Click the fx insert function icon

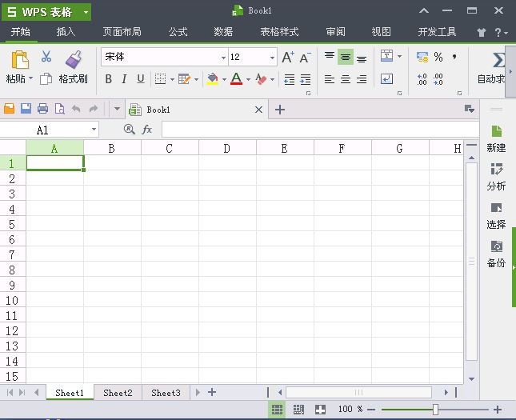coord(146,130)
